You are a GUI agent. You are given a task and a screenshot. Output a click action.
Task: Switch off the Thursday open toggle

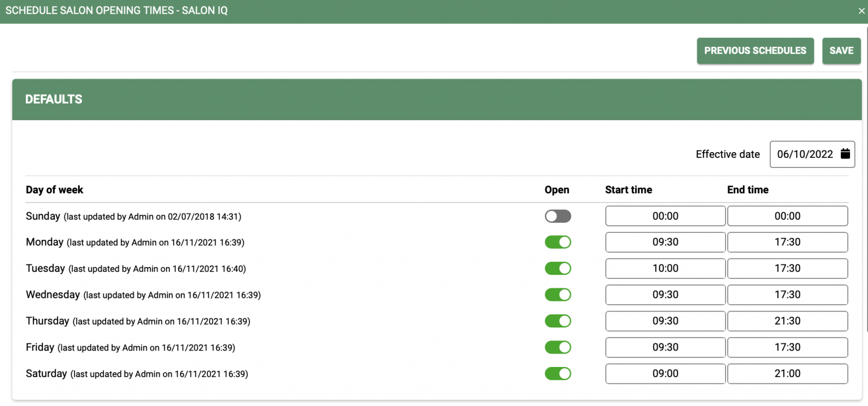558,321
